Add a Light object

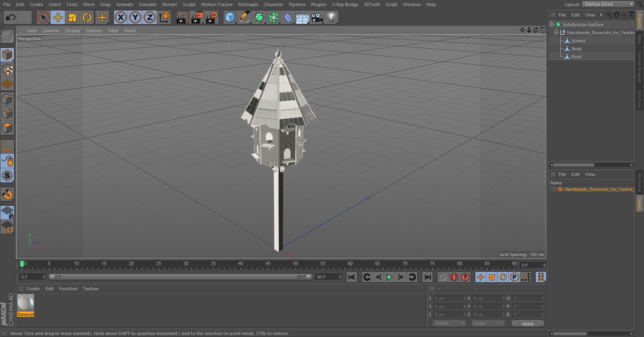332,17
